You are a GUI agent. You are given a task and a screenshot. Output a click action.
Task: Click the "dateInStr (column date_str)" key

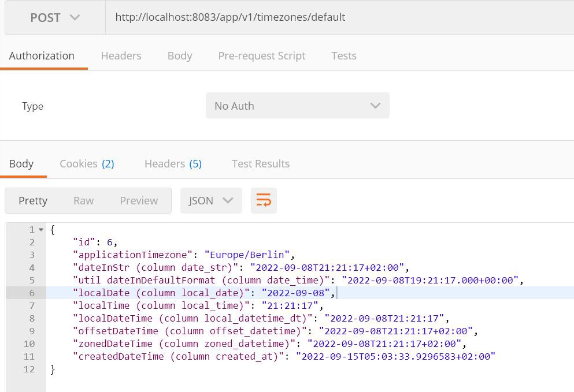[155, 267]
